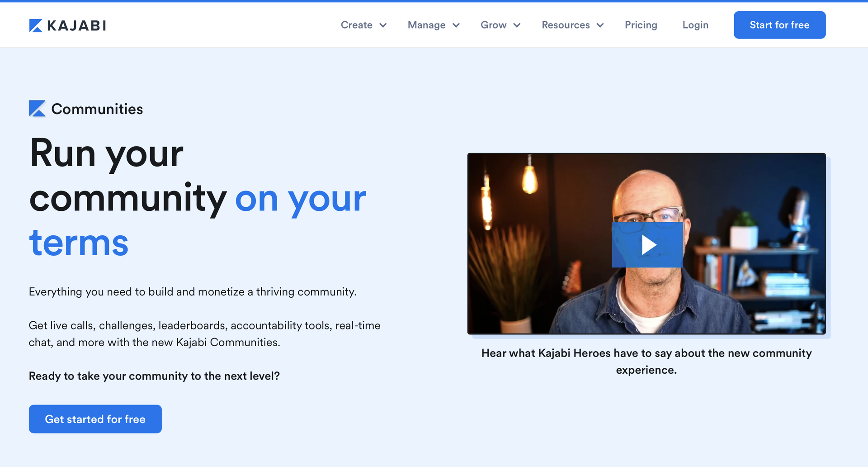The image size is (868, 467).
Task: Go to the Pricing page
Action: coord(641,25)
